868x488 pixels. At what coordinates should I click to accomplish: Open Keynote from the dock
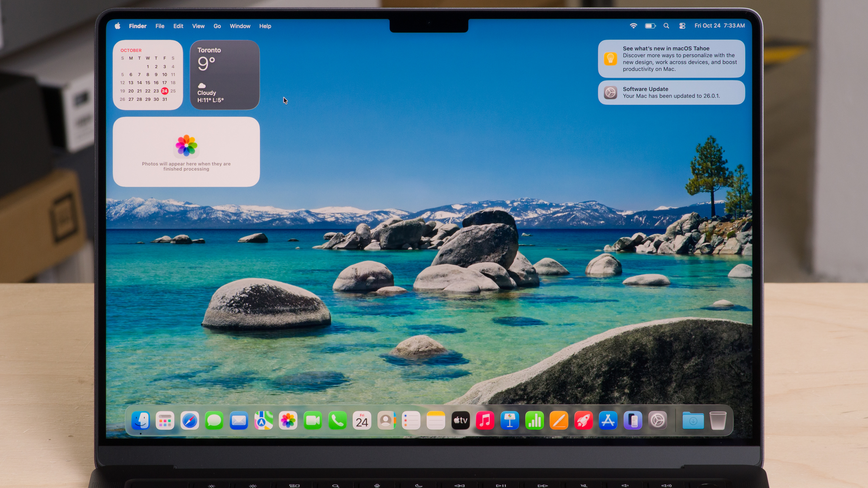click(510, 420)
